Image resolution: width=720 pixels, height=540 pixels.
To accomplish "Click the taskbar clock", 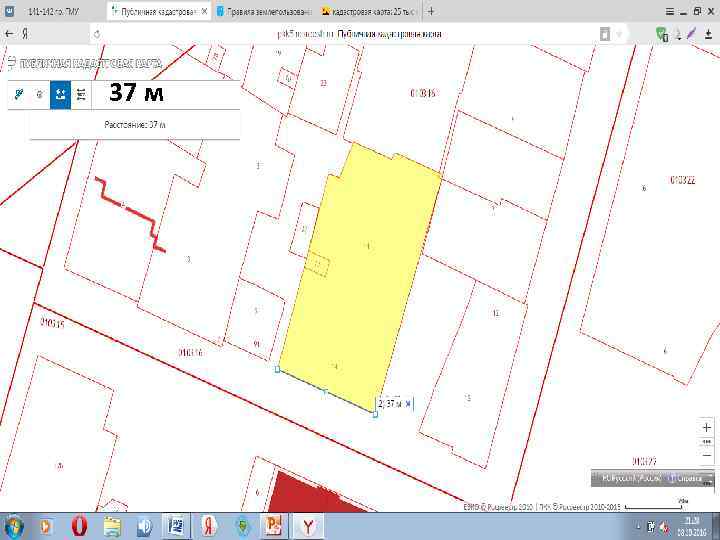I will click(693, 526).
